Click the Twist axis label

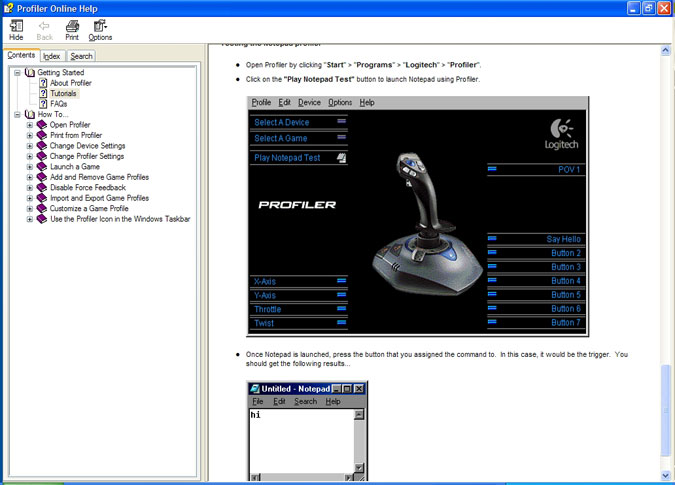click(264, 323)
